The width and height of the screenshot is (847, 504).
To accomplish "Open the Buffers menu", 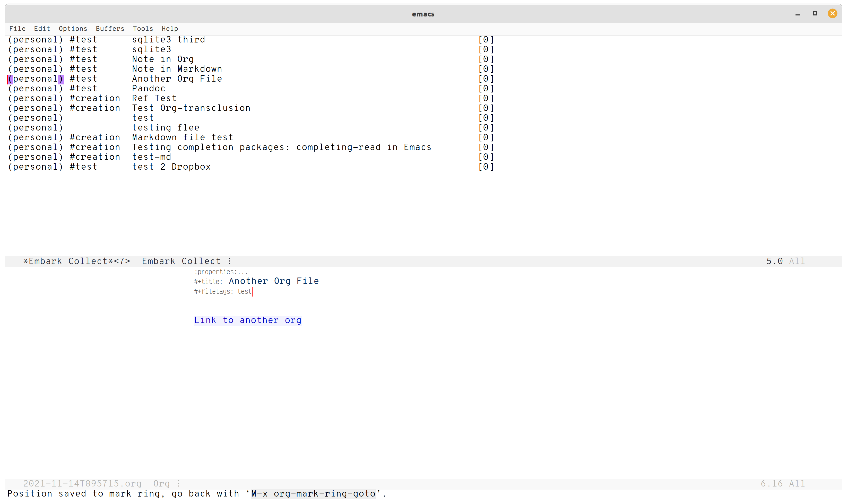I will 110,29.
